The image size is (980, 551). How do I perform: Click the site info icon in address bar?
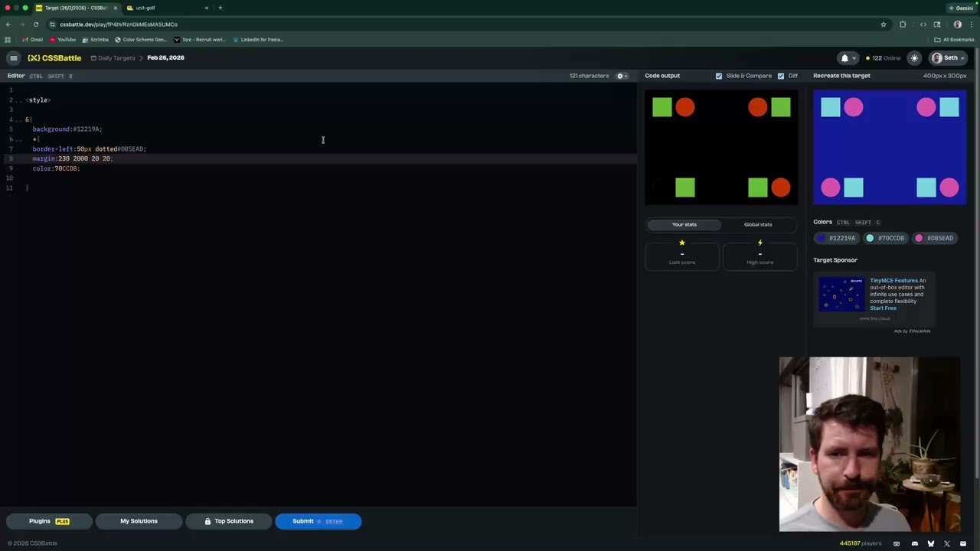[52, 24]
